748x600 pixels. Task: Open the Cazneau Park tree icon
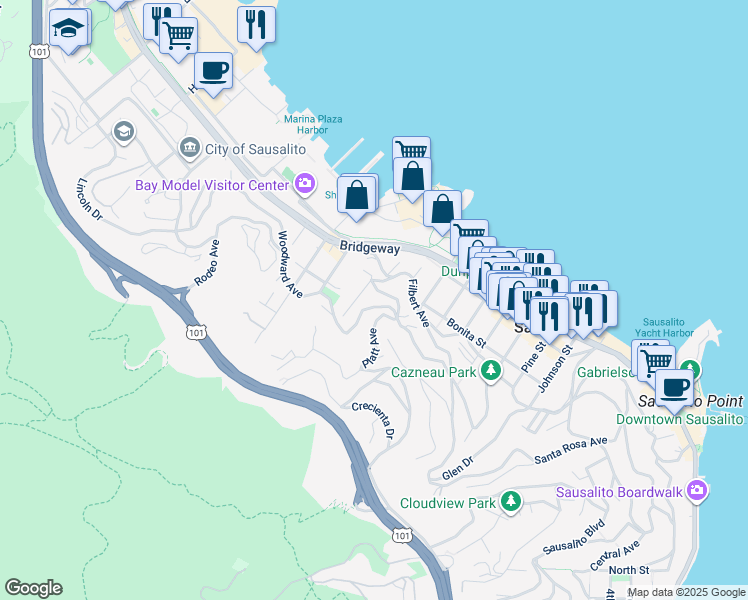coord(490,372)
